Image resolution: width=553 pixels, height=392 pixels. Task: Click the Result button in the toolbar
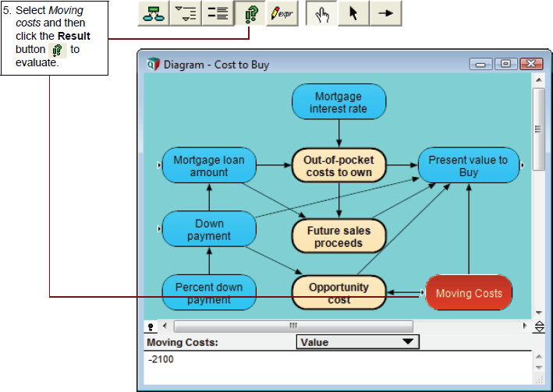coord(250,13)
